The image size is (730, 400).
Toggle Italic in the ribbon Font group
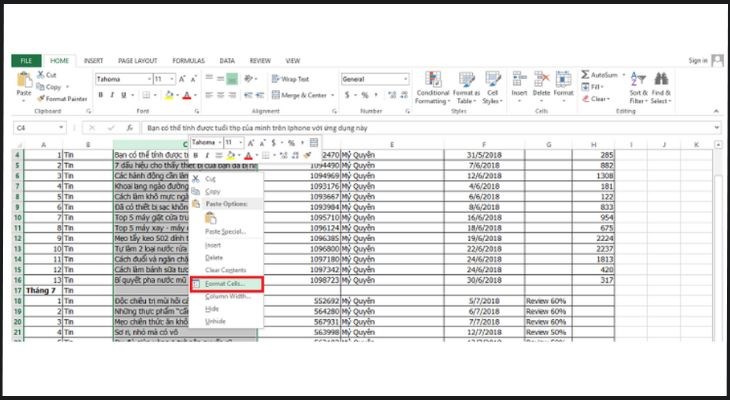(x=112, y=96)
